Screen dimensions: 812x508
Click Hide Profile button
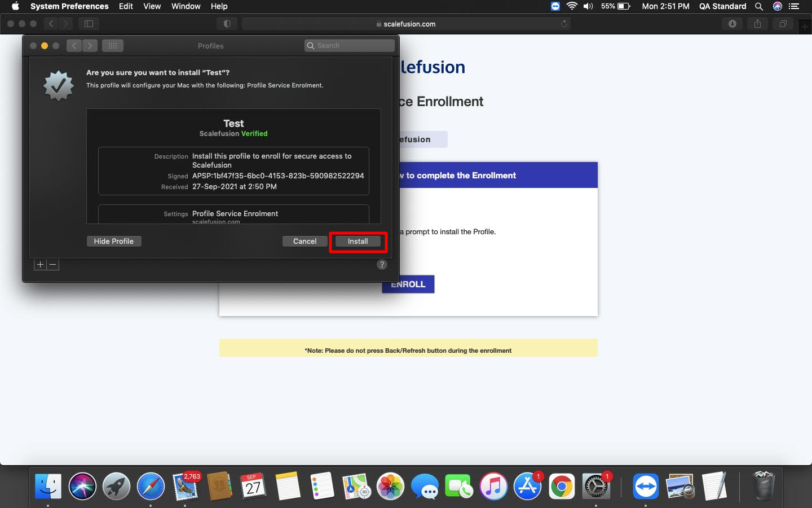tap(114, 241)
